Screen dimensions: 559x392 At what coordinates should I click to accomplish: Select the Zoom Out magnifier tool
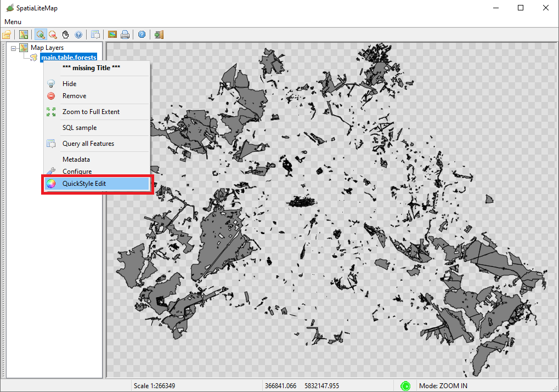point(53,35)
